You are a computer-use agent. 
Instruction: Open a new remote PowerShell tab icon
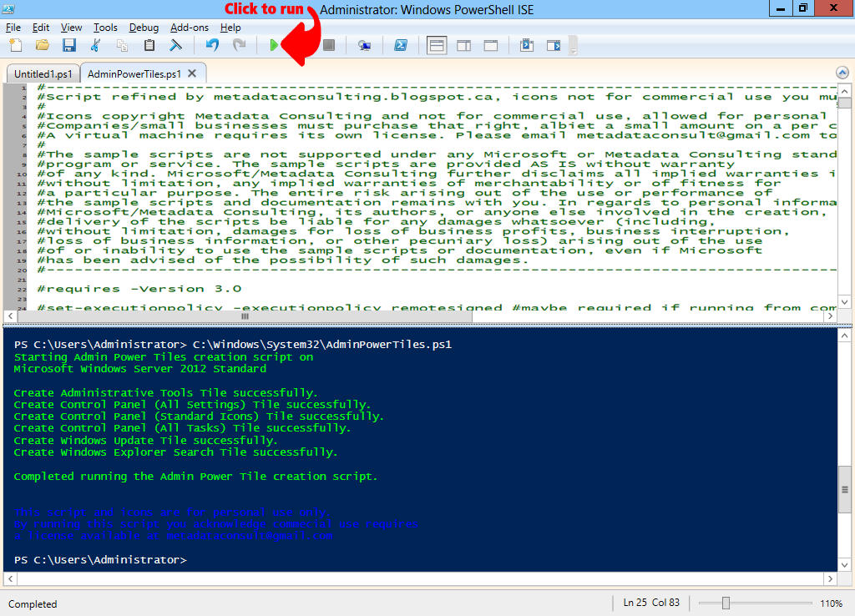pyautogui.click(x=364, y=45)
